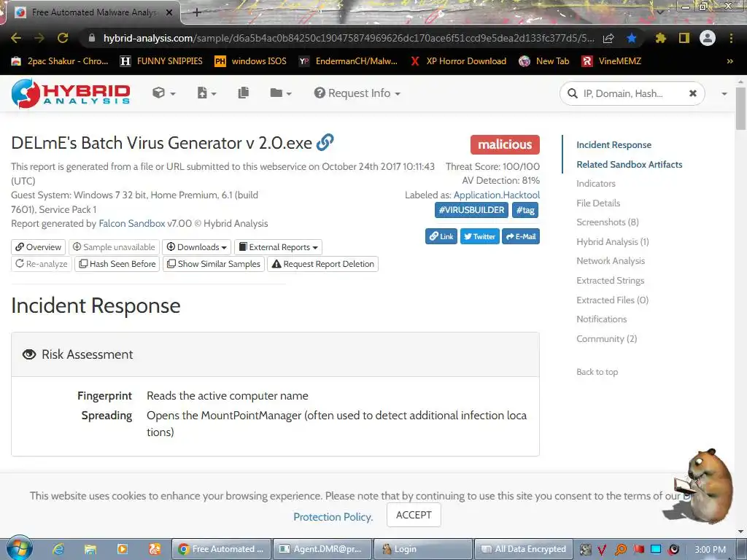This screenshot has width=747, height=560.
Task: Click the Sample unavailable button
Action: (114, 247)
